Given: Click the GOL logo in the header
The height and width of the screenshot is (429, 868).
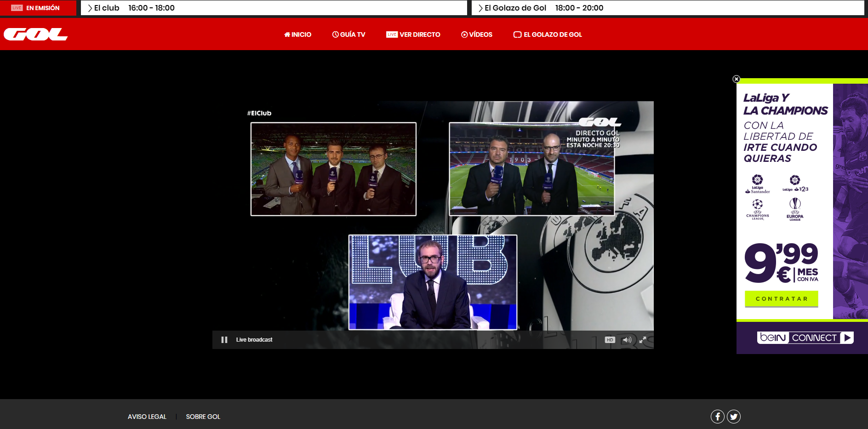Looking at the screenshot, I should [x=36, y=34].
